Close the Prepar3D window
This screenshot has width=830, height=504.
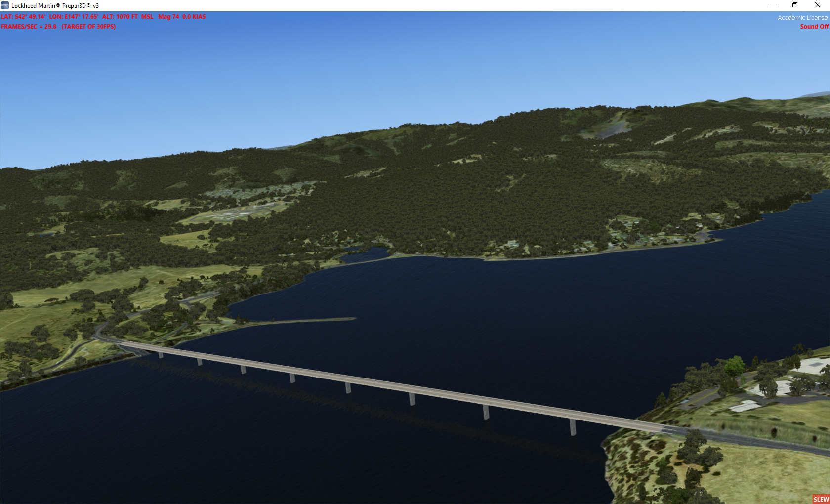click(818, 5)
